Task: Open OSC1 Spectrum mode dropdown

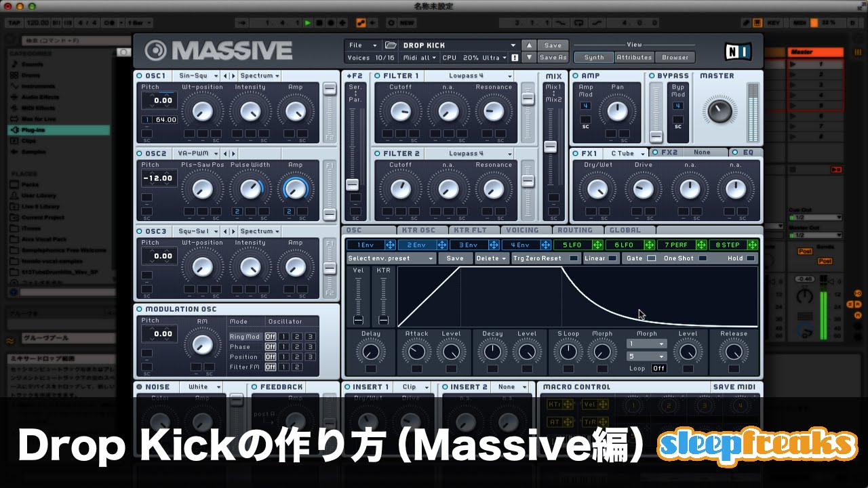Action: [x=260, y=76]
